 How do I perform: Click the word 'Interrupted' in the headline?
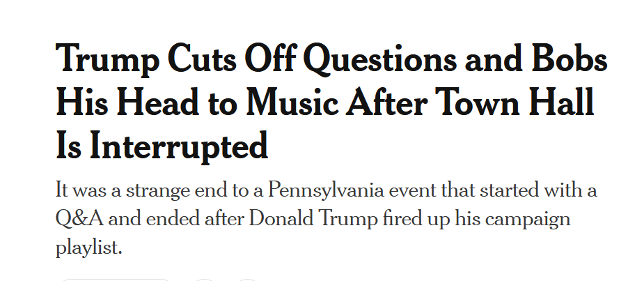point(179,146)
